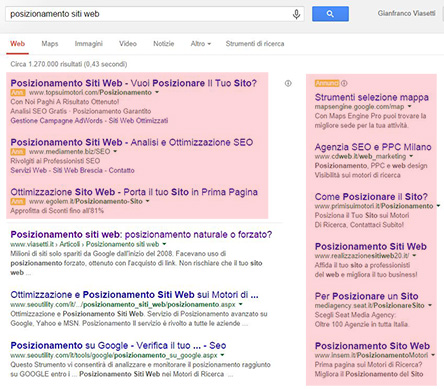
Task: Click 'Rivolgiti ai Professionisti SEO' text
Action: pos(55,161)
